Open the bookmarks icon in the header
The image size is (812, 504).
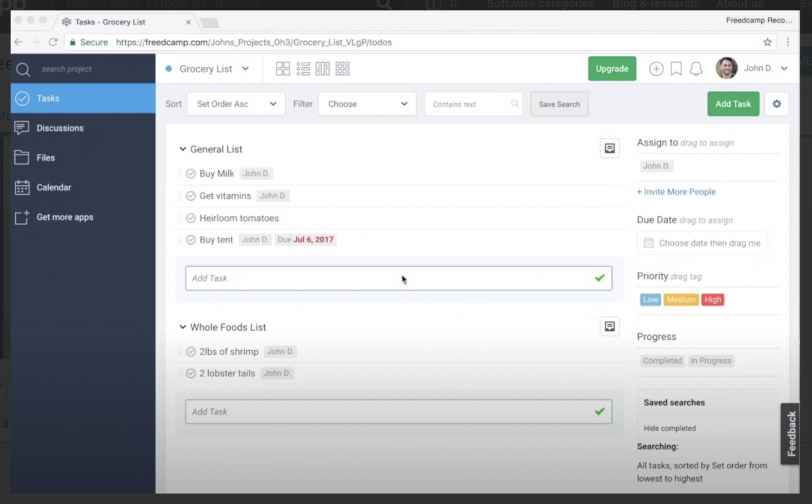[676, 69]
